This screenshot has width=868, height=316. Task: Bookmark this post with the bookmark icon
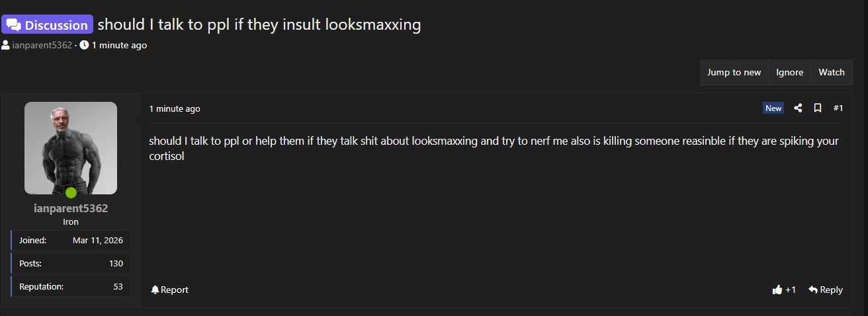pos(818,108)
